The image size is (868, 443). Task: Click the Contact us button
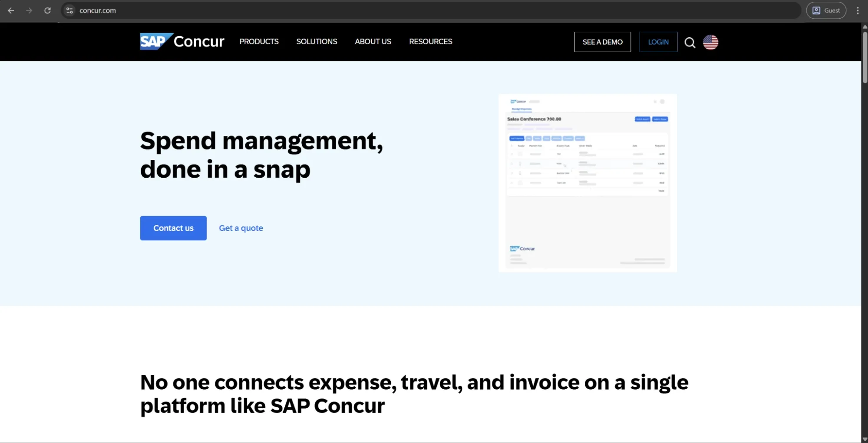click(173, 228)
